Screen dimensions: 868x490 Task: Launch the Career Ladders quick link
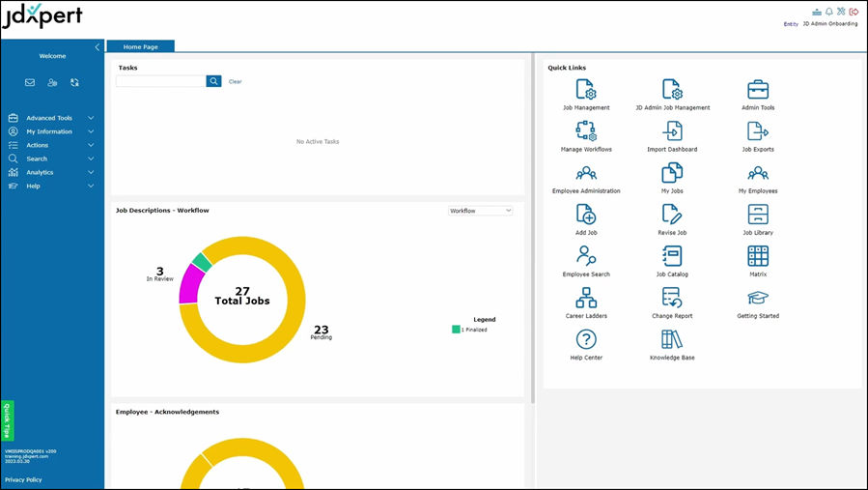click(586, 298)
